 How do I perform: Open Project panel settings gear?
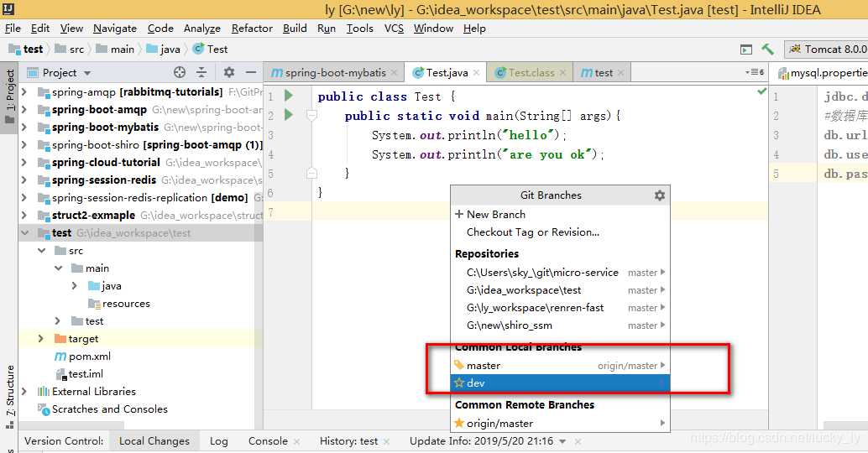[x=228, y=72]
